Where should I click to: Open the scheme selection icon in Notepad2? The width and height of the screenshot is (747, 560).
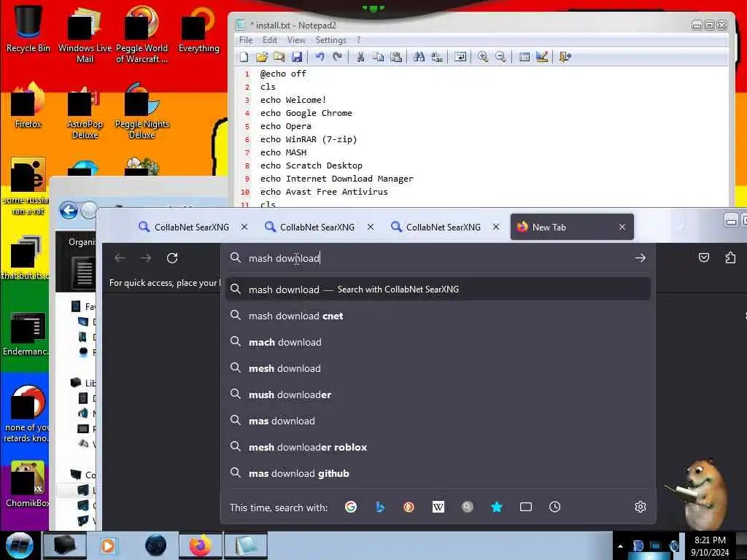(524, 57)
